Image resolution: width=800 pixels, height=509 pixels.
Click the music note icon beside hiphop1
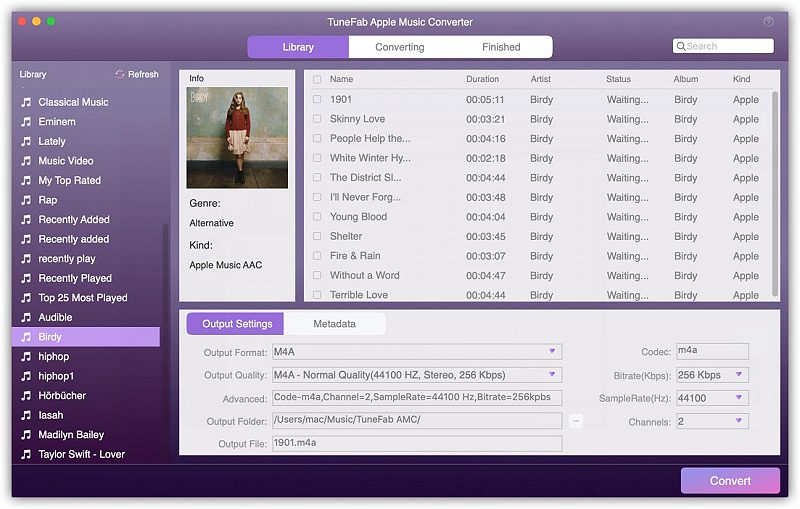click(26, 376)
